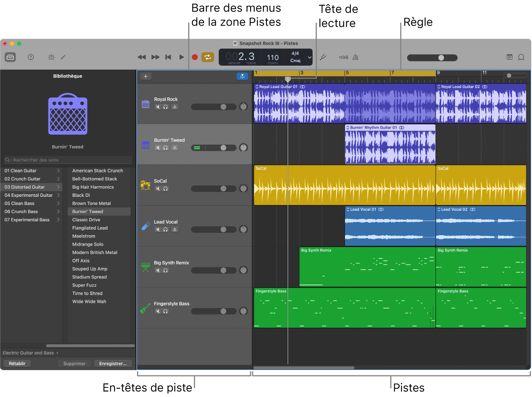This screenshot has height=397, width=532.
Task: Mute the Royal Rock track
Action: click(158, 107)
